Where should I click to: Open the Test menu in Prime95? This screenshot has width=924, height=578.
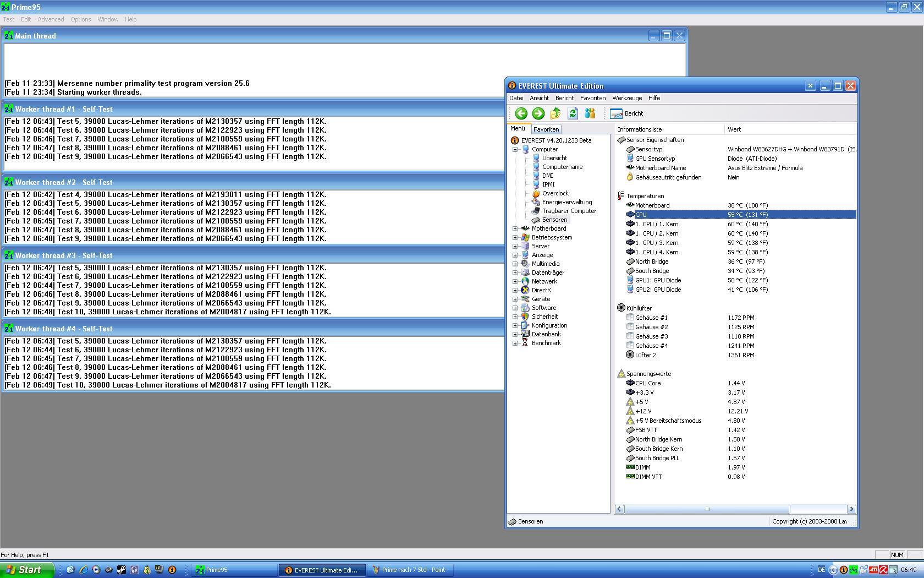(x=9, y=19)
